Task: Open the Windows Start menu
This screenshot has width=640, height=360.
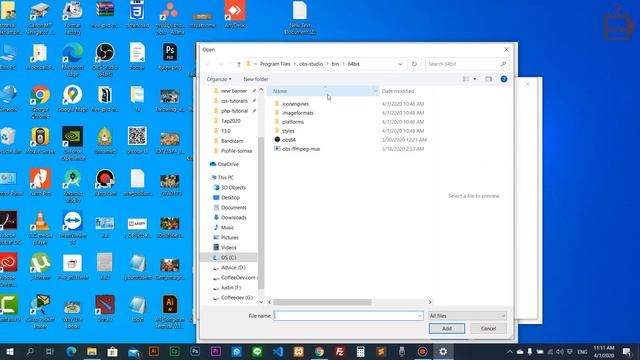Action: [x=9, y=351]
